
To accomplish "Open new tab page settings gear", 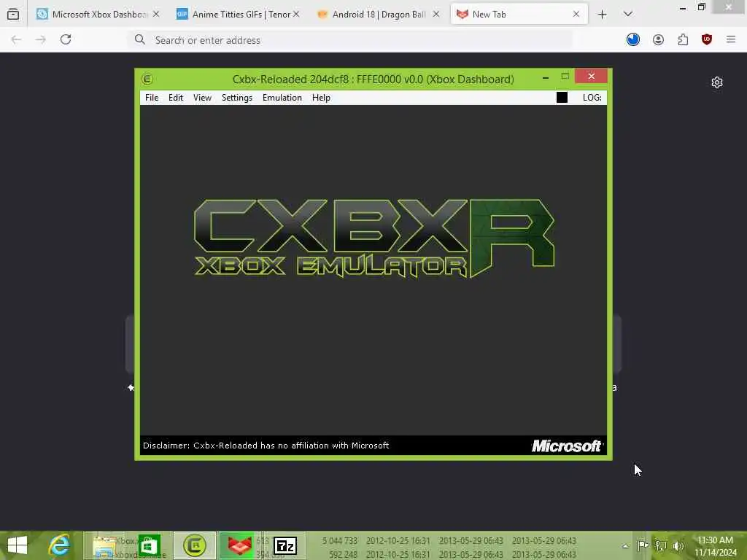I will pos(717,82).
